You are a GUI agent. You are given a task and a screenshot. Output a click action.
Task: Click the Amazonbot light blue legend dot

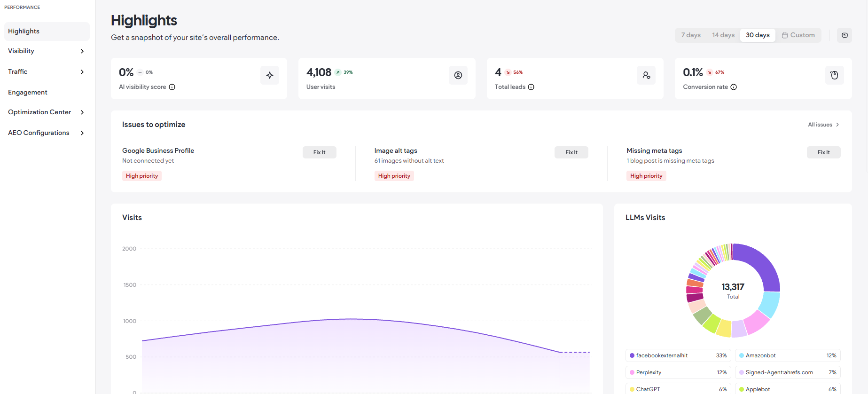(742, 355)
